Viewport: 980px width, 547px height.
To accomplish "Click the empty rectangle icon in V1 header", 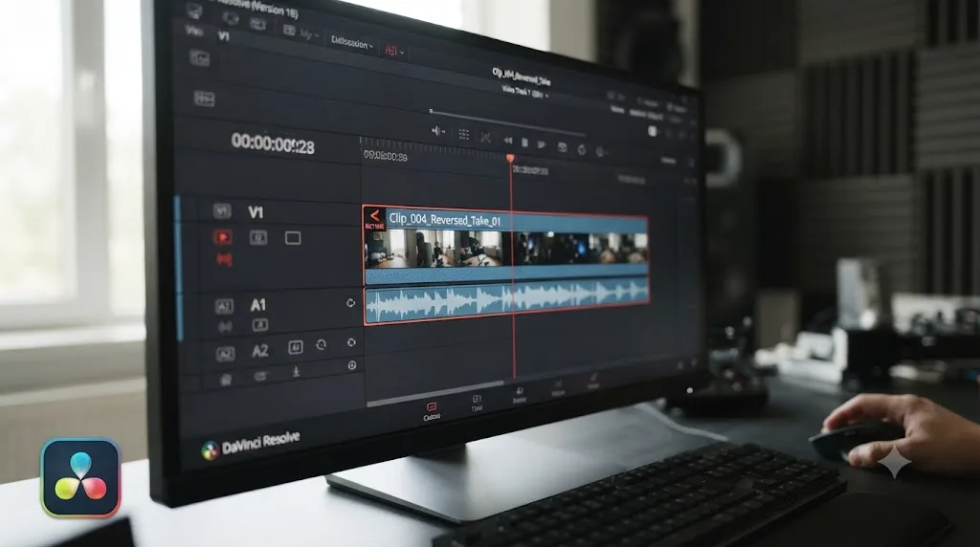I will (293, 238).
